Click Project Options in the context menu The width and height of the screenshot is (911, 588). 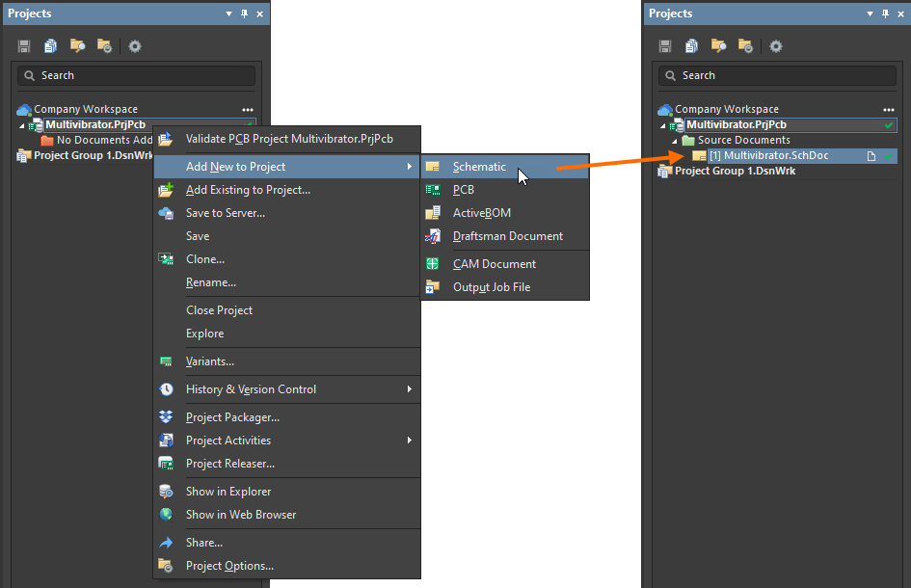(229, 566)
